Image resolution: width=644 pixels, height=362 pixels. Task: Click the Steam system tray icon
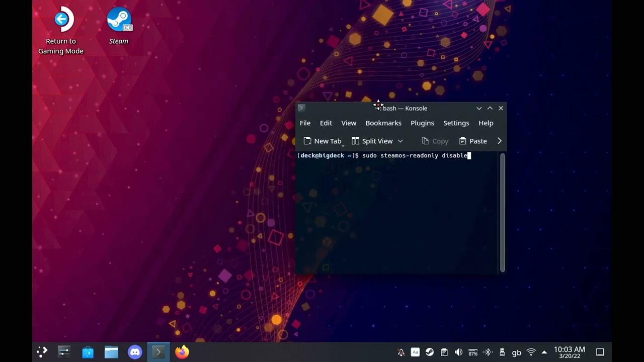click(x=430, y=352)
